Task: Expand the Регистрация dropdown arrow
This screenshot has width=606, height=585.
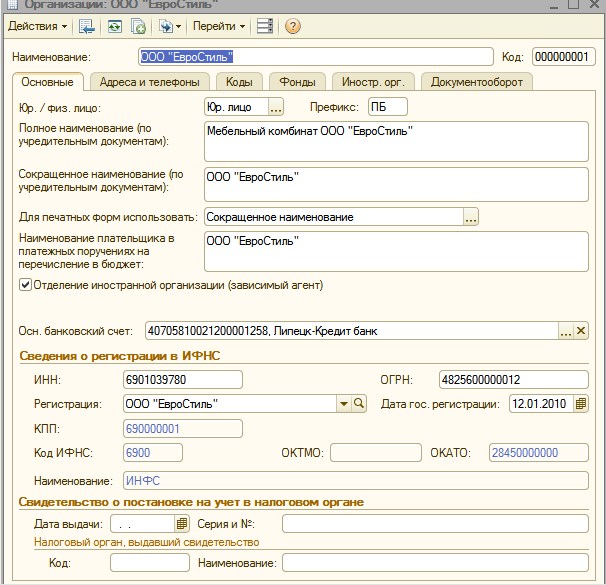Action: [344, 404]
